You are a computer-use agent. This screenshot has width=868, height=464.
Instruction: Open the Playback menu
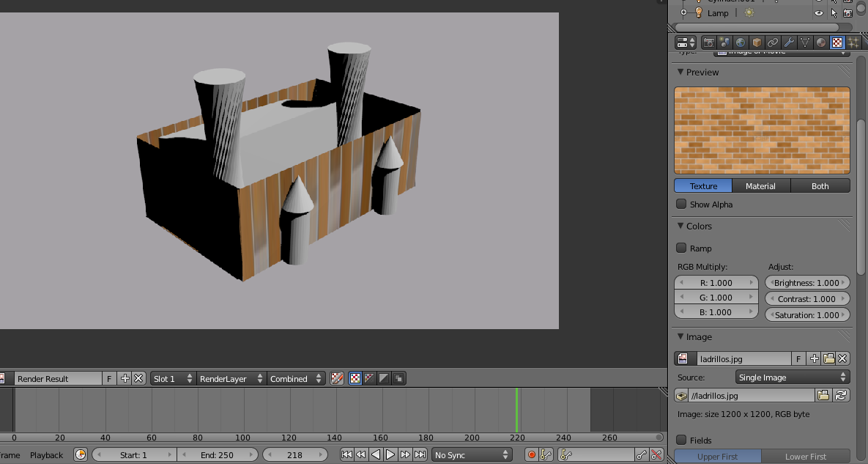click(x=47, y=455)
